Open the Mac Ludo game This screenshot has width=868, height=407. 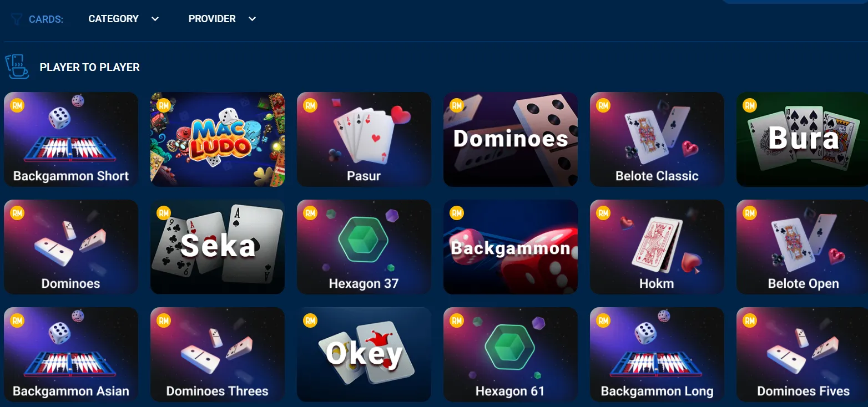[x=218, y=139]
